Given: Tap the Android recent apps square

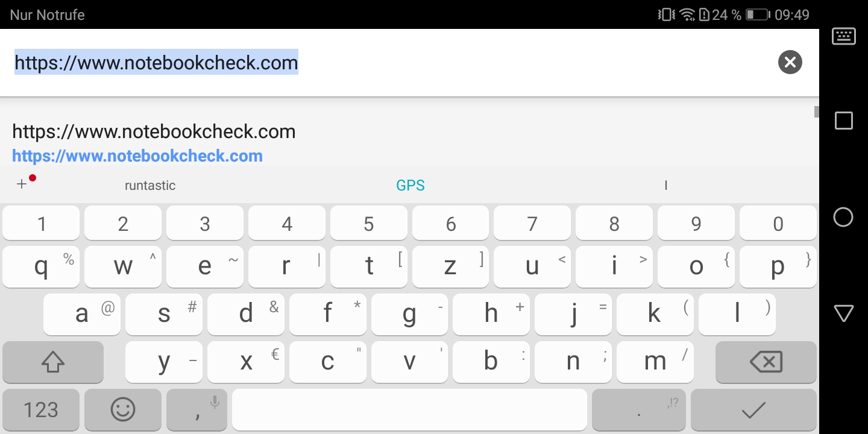Looking at the screenshot, I should tap(843, 121).
